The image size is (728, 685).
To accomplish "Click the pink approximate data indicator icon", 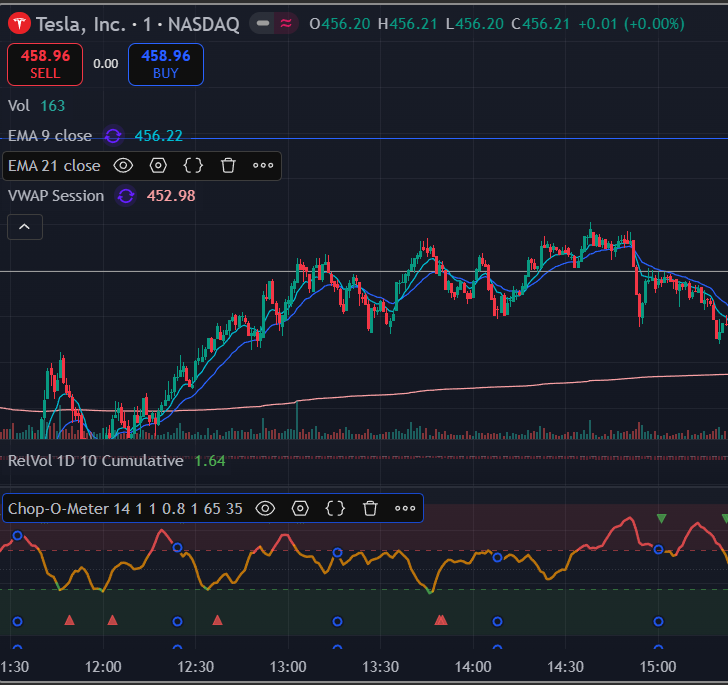I will 286,23.
